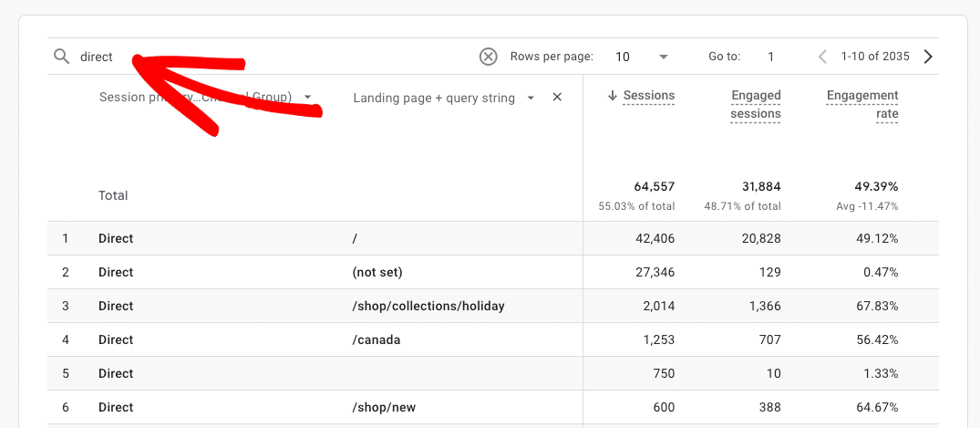Click the Go to page number field

pos(771,57)
